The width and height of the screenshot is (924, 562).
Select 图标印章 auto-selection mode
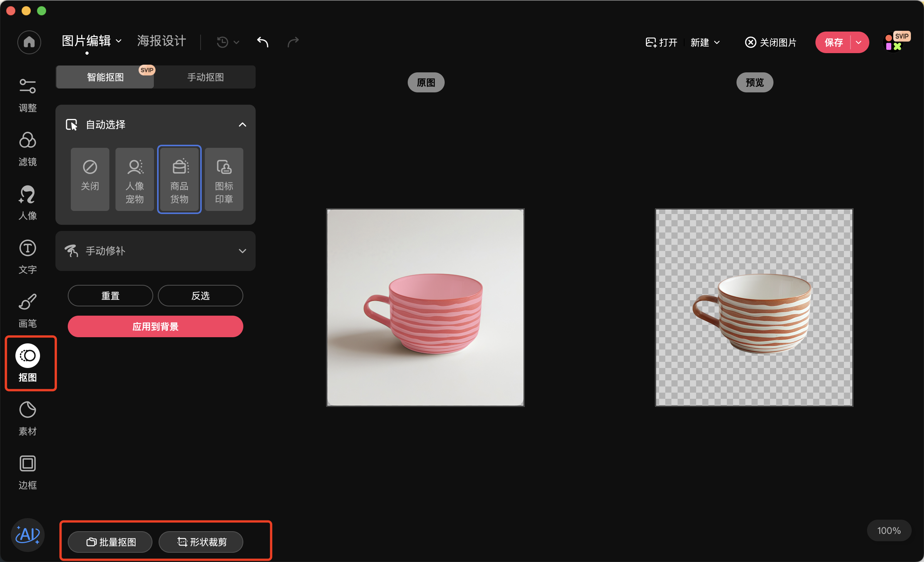(224, 179)
